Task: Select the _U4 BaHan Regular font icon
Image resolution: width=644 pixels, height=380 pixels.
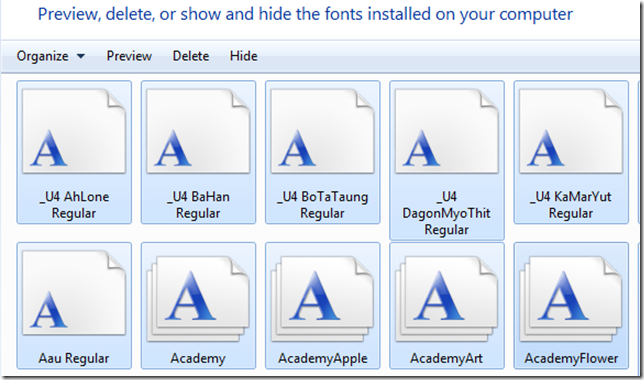Action: click(198, 131)
